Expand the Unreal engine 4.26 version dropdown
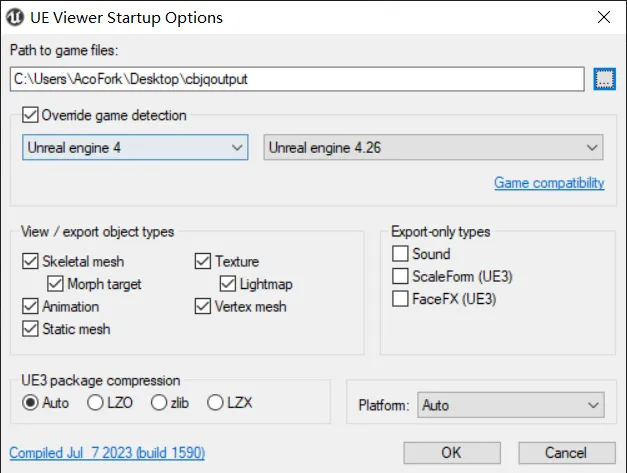 point(432,148)
